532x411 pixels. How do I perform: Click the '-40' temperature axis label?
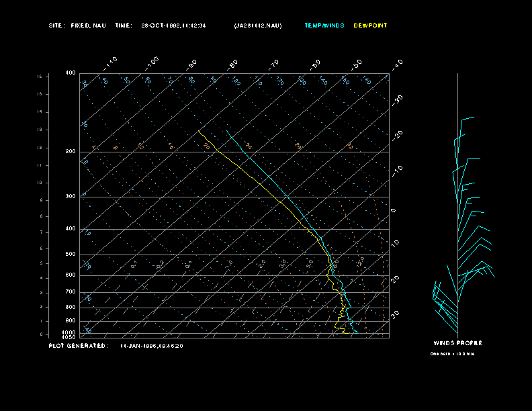(398, 64)
